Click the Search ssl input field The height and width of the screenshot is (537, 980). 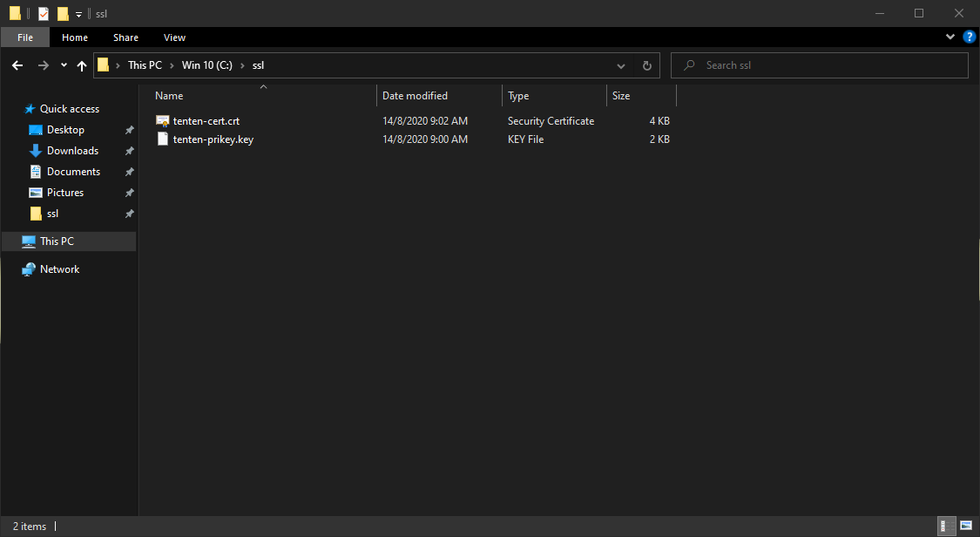click(x=820, y=65)
